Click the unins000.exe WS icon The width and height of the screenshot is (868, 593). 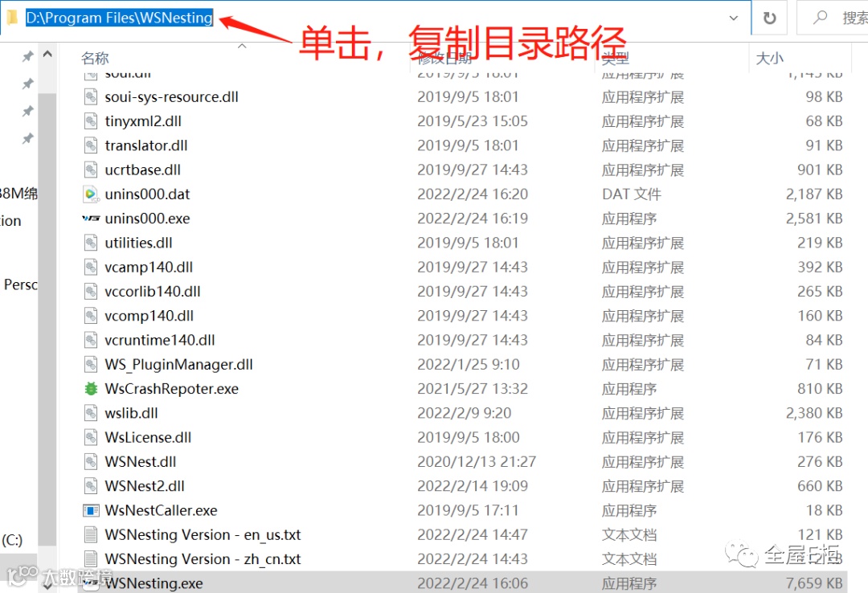click(x=91, y=218)
